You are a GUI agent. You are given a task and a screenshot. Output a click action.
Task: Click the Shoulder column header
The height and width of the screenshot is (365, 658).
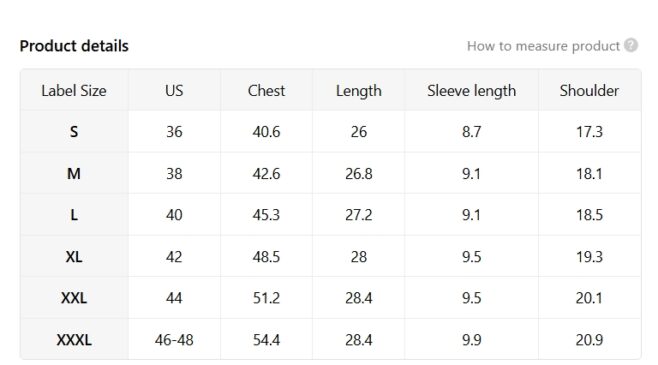pyautogui.click(x=589, y=91)
